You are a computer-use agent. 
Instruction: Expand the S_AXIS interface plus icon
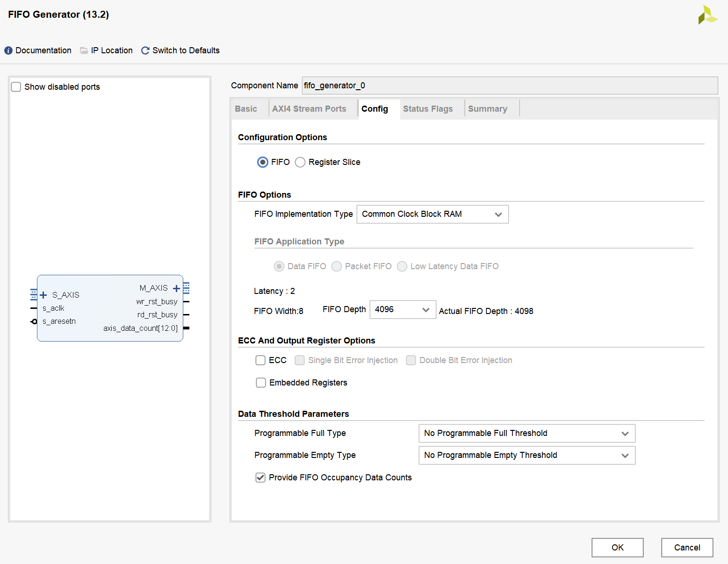(43, 295)
